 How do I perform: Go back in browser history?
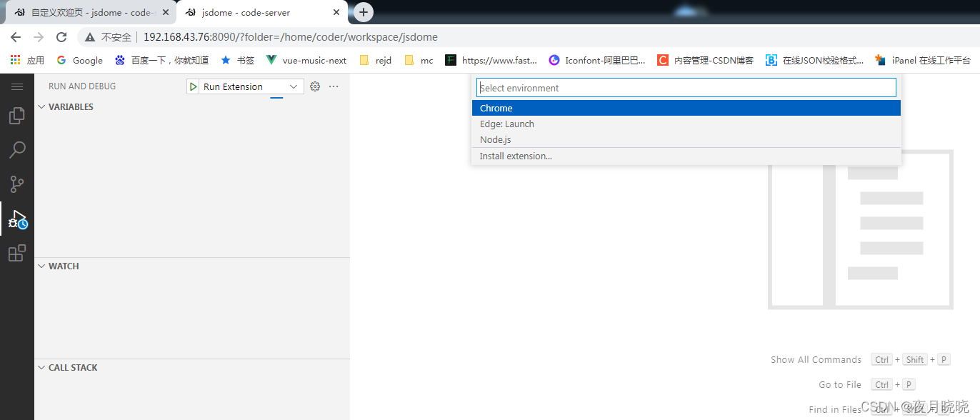click(x=16, y=37)
